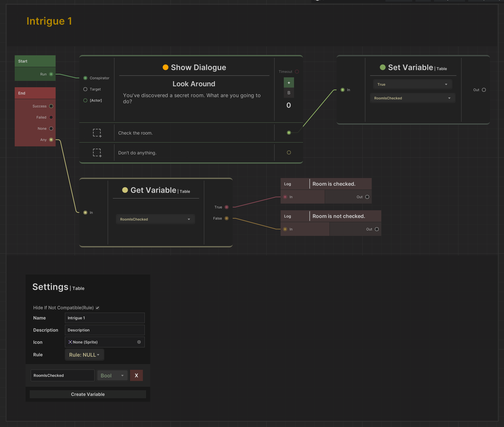
Task: Open the Bool variable type dropdown
Action: [112, 376]
